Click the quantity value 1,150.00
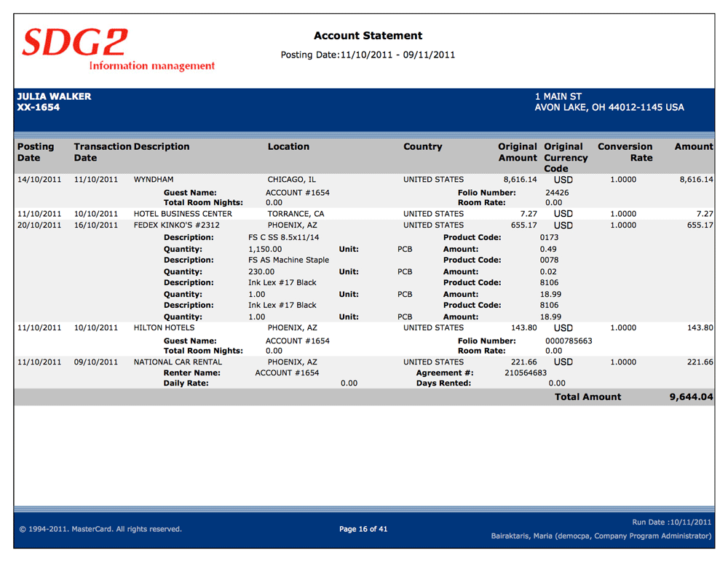The height and width of the screenshot is (561, 728). (x=265, y=249)
